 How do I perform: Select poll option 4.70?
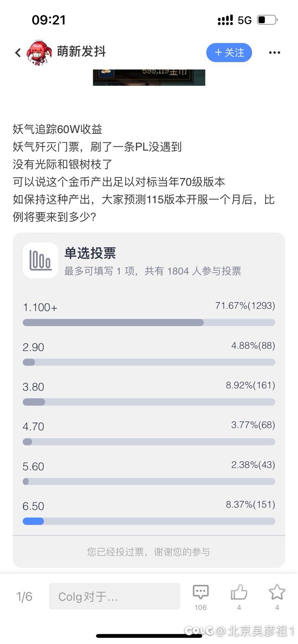(x=34, y=427)
